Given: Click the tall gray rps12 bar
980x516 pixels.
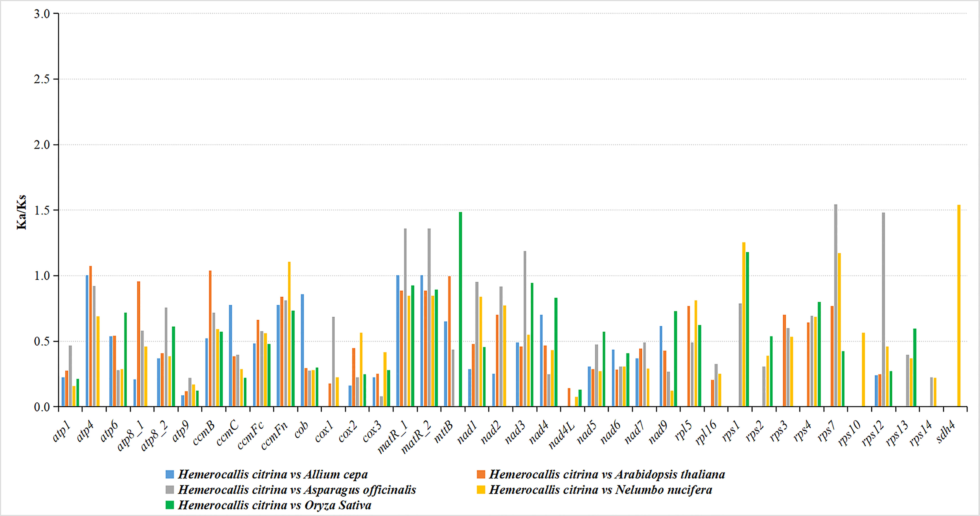Looking at the screenshot, I should pyautogui.click(x=884, y=310).
